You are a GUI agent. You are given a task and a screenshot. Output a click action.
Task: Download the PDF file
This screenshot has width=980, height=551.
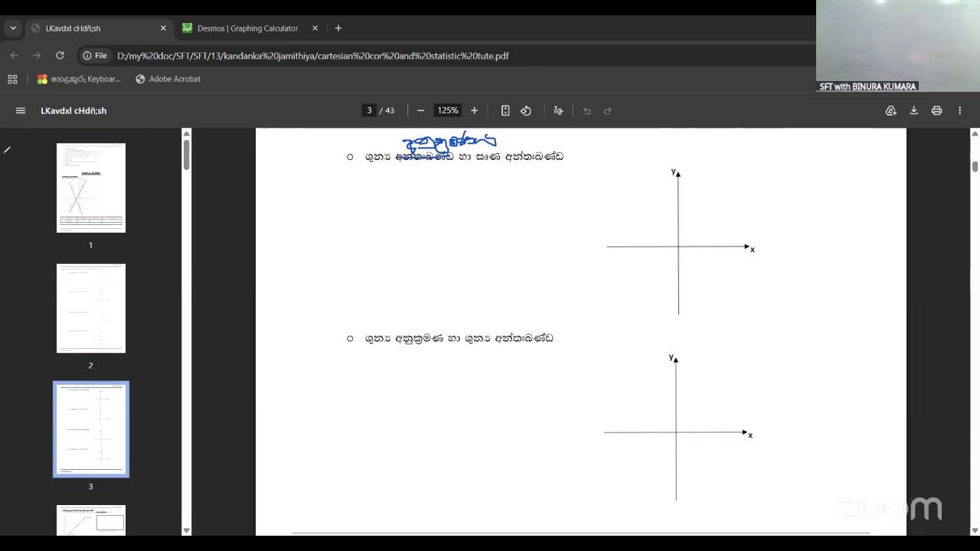point(913,111)
